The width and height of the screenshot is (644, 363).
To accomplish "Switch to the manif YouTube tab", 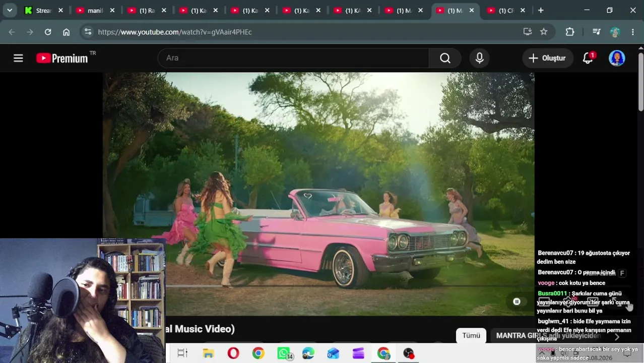I will pyautogui.click(x=94, y=10).
